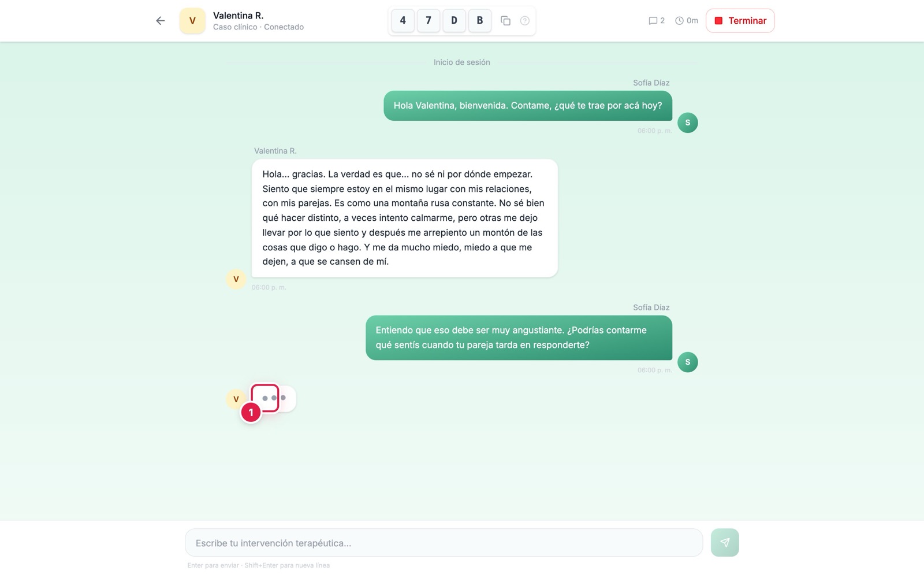Image resolution: width=924 pixels, height=578 pixels.
Task: Click the code key labeled B
Action: point(480,20)
